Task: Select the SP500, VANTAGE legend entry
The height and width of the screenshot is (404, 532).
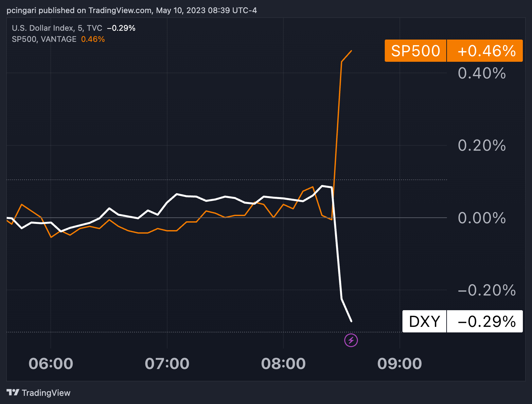Action: [44, 39]
